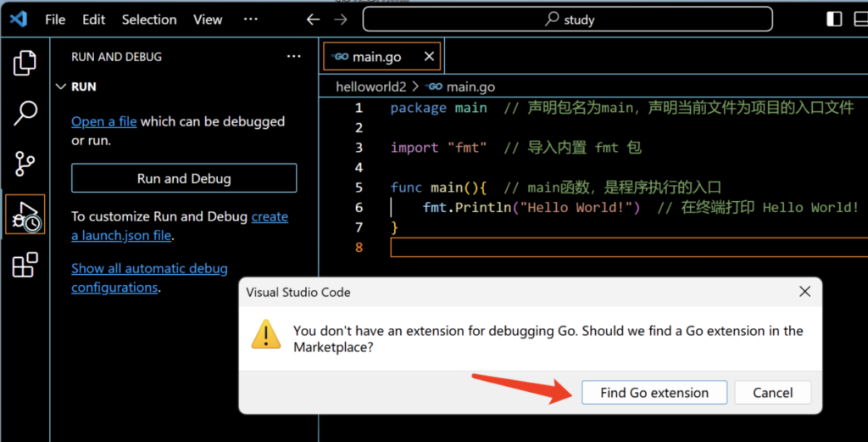Open the Extensions view in activity bar
This screenshot has width=868, height=442.
(x=25, y=265)
